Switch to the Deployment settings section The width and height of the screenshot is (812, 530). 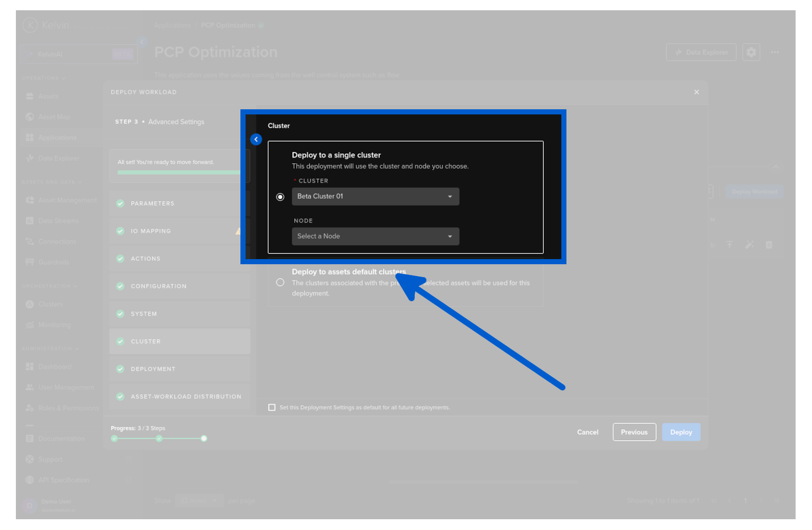coord(153,369)
